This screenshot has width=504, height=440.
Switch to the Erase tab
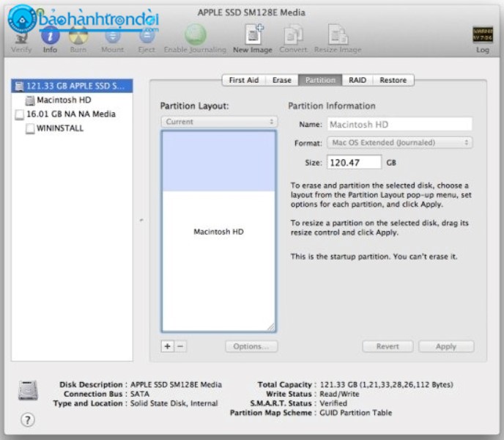tap(281, 80)
